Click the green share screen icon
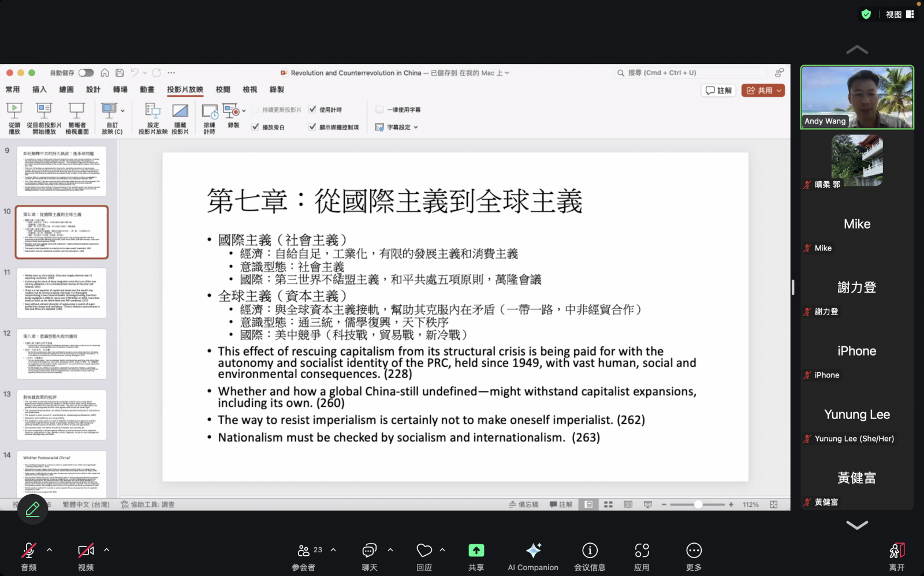The width and height of the screenshot is (924, 576). [476, 551]
